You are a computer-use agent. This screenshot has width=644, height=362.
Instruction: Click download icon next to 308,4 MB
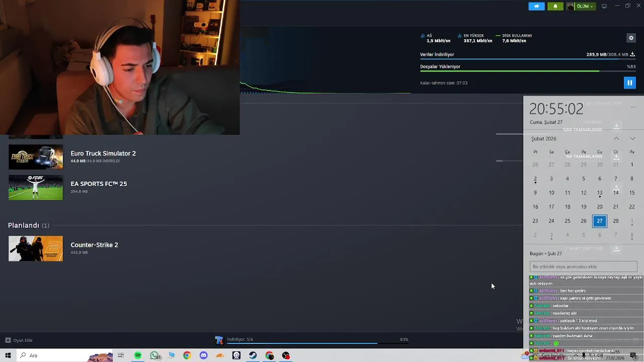click(632, 54)
